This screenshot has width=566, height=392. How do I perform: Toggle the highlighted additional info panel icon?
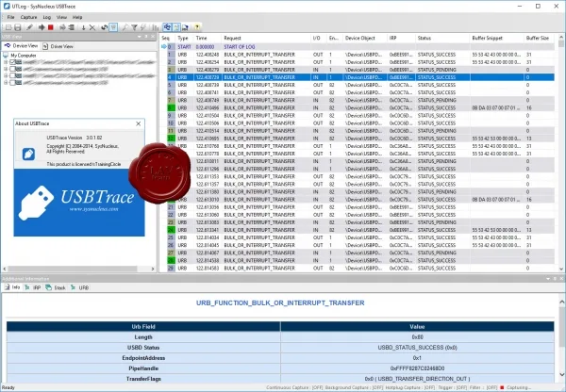(x=176, y=27)
